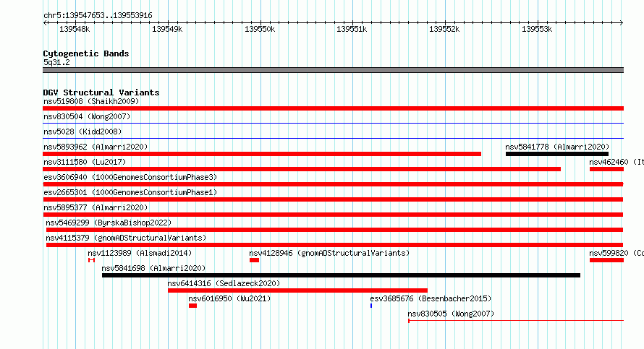Open esv3685676 (Besenbacher2015) label
This screenshot has height=349, width=644.
coord(431,298)
